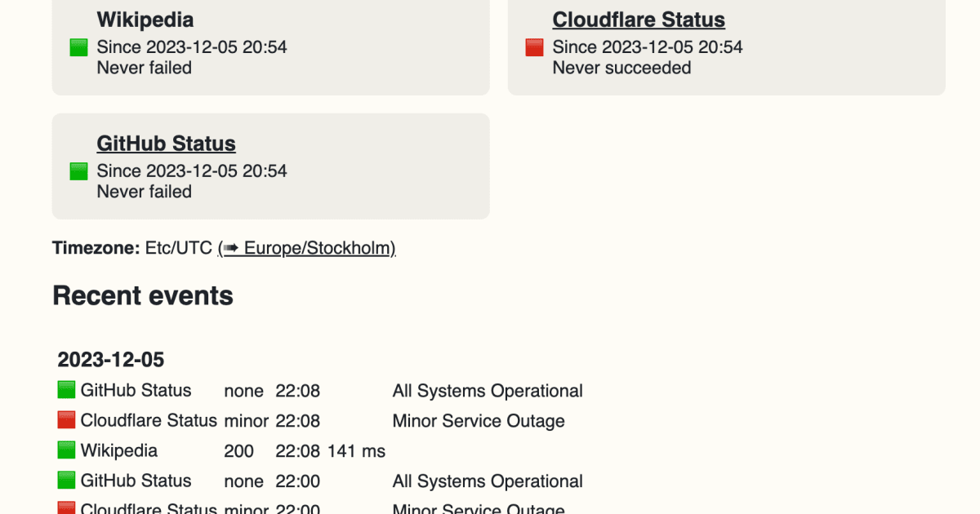The image size is (980, 514).
Task: Click the Recent events heading
Action: (x=143, y=295)
